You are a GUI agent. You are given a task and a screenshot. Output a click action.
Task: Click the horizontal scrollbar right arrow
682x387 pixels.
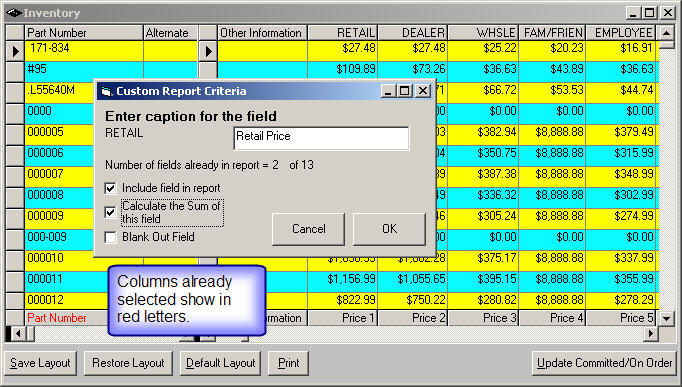coord(651,334)
